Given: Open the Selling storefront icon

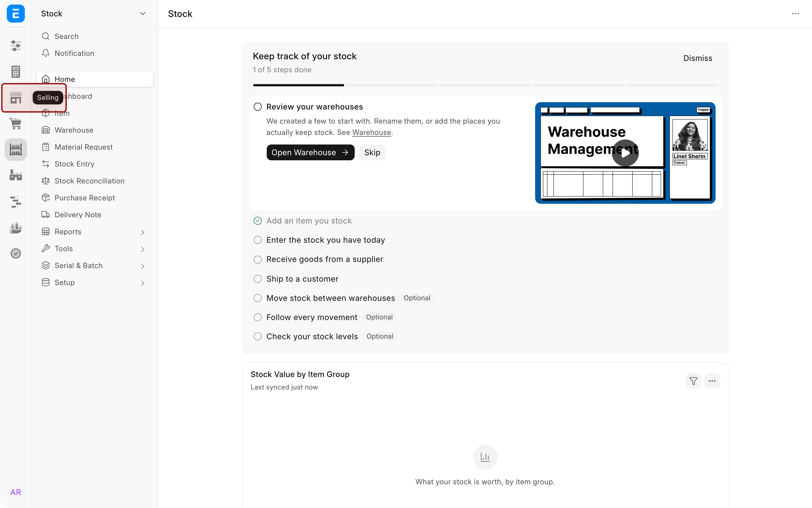Looking at the screenshot, I should pyautogui.click(x=16, y=98).
